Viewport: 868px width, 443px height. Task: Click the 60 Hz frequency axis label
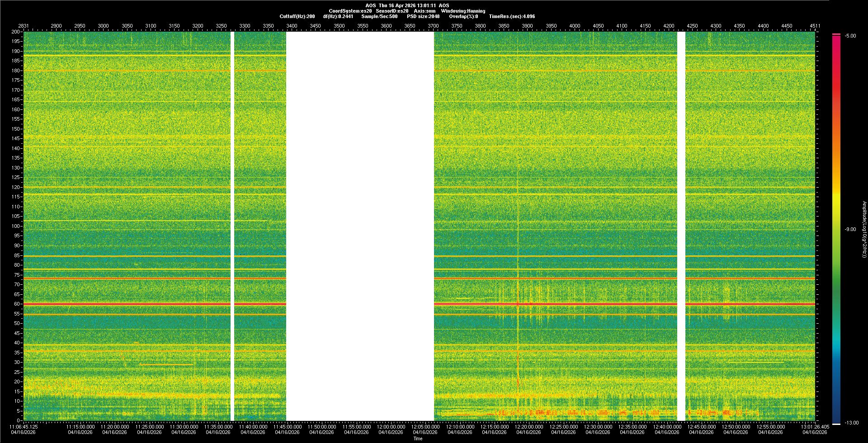16,304
